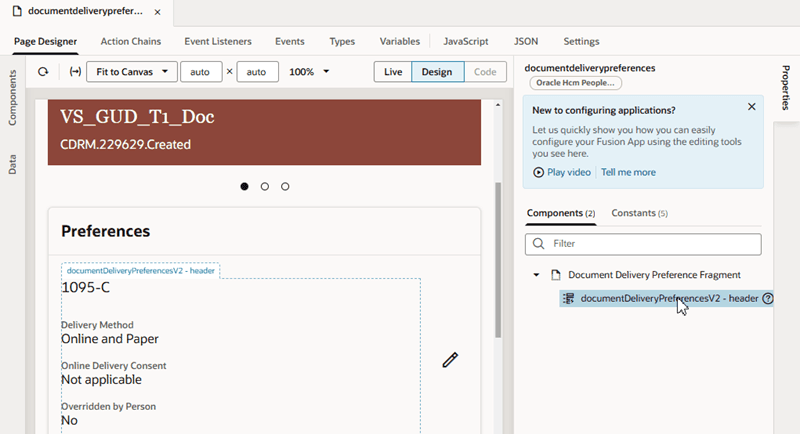Open the JavaScript tab
The image size is (800, 434).
[x=466, y=41]
